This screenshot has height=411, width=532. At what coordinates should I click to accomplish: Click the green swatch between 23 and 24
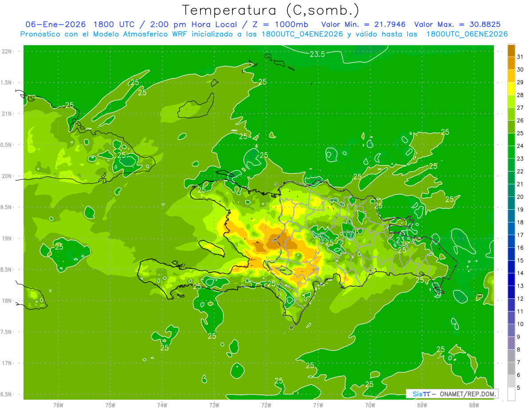coord(511,152)
